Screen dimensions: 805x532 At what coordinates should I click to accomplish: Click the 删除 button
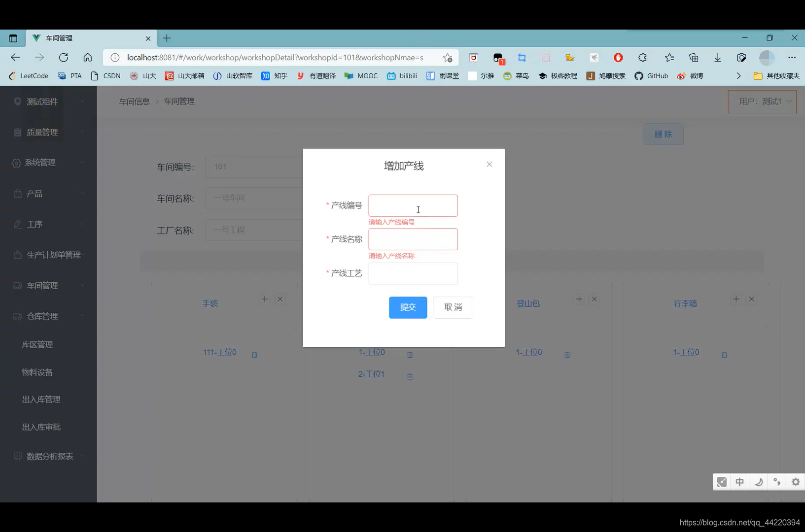[663, 134]
